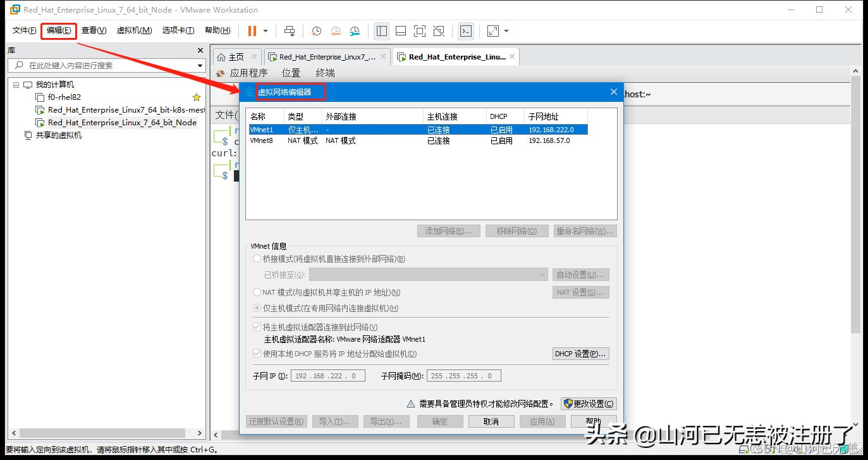Close the 虚拟网络编辑器 dialog with its X

[x=613, y=92]
